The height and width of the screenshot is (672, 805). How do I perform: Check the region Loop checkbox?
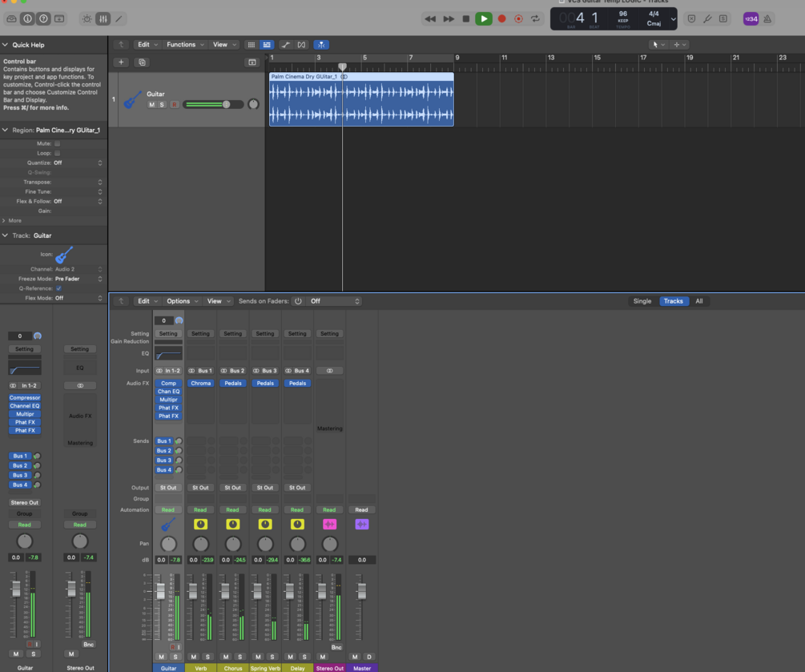point(58,153)
